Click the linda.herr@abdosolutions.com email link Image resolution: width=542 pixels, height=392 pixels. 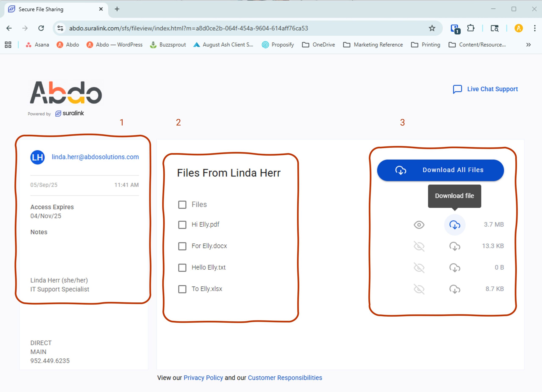[95, 157]
